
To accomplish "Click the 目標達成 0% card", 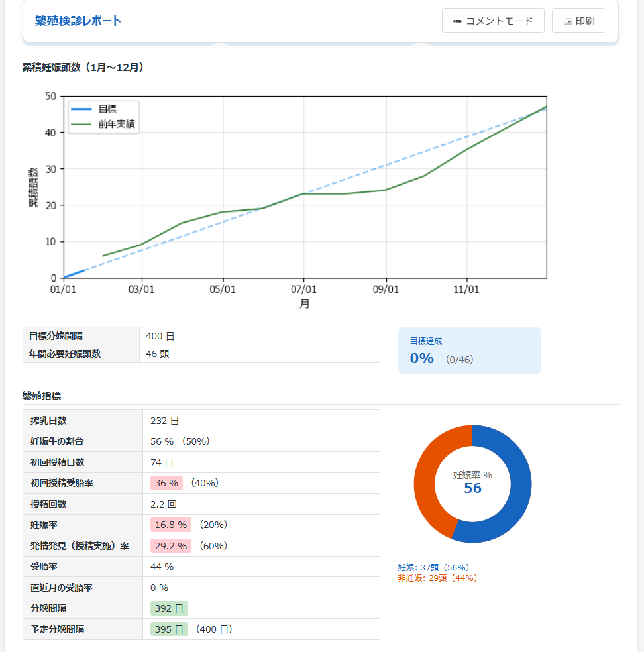I will [469, 350].
